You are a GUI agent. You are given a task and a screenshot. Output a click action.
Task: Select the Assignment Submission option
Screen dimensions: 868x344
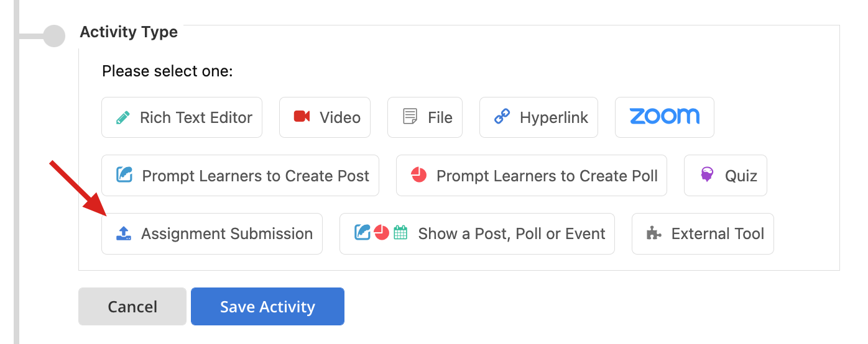[x=212, y=234]
